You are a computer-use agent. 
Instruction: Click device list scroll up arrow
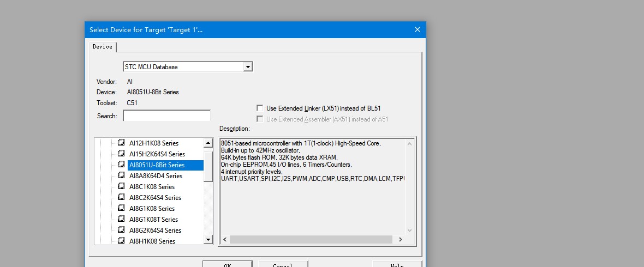208,143
